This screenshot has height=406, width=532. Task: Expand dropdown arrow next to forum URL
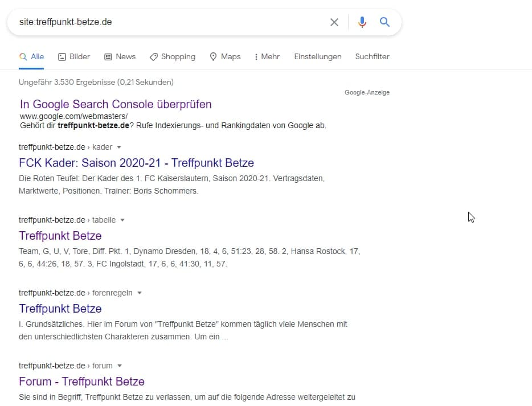[120, 366]
